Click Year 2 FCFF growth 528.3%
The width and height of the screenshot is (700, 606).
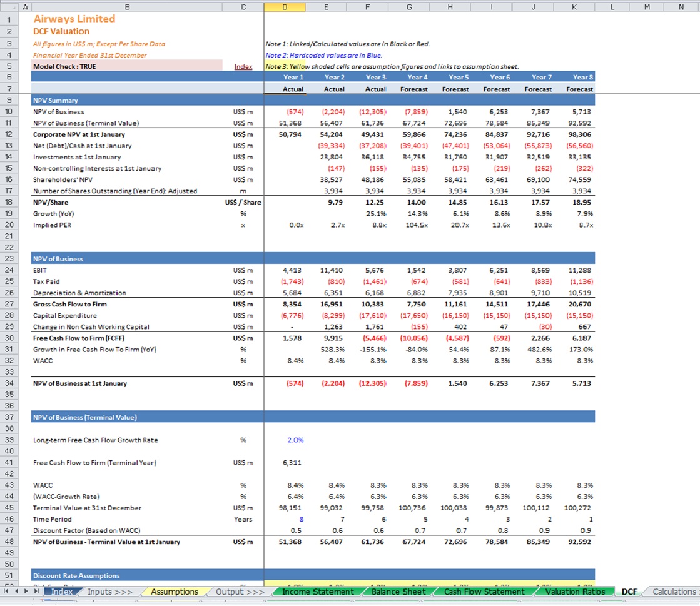coord(327,350)
